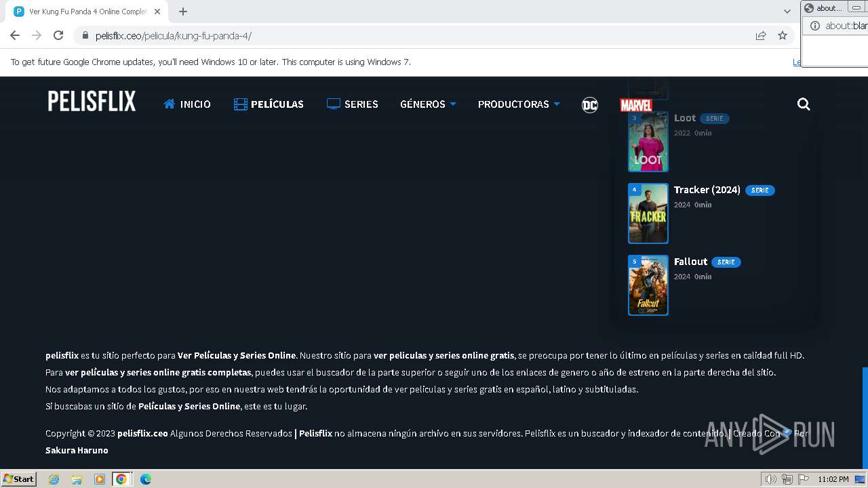Image resolution: width=868 pixels, height=488 pixels.
Task: Click the volume speaker tray icon
Action: [771, 479]
